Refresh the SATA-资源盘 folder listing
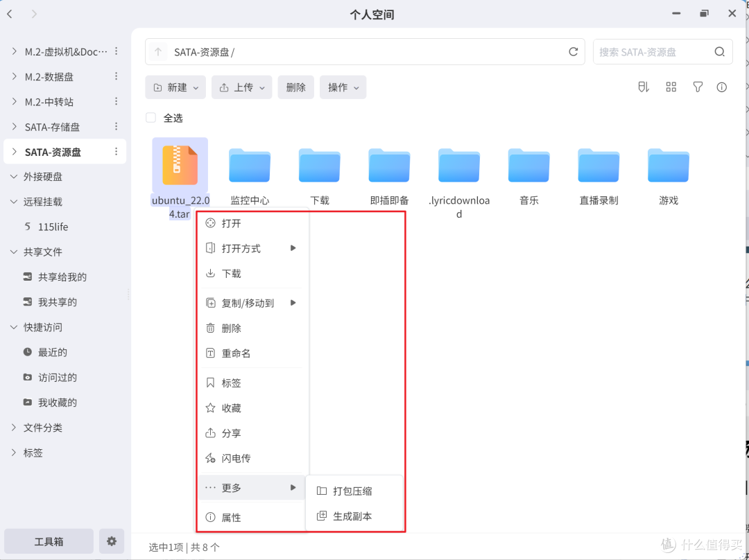 [574, 51]
